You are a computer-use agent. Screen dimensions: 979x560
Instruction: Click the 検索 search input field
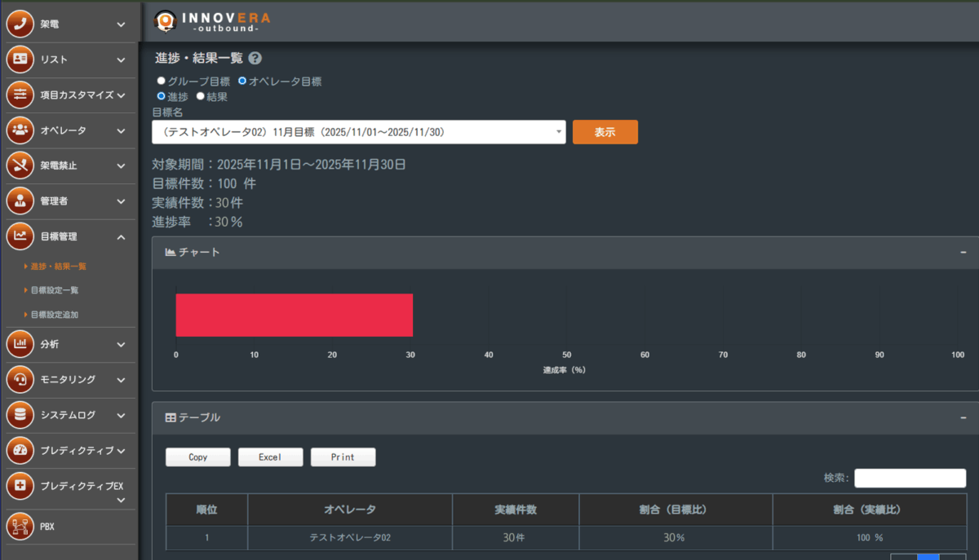pos(910,478)
